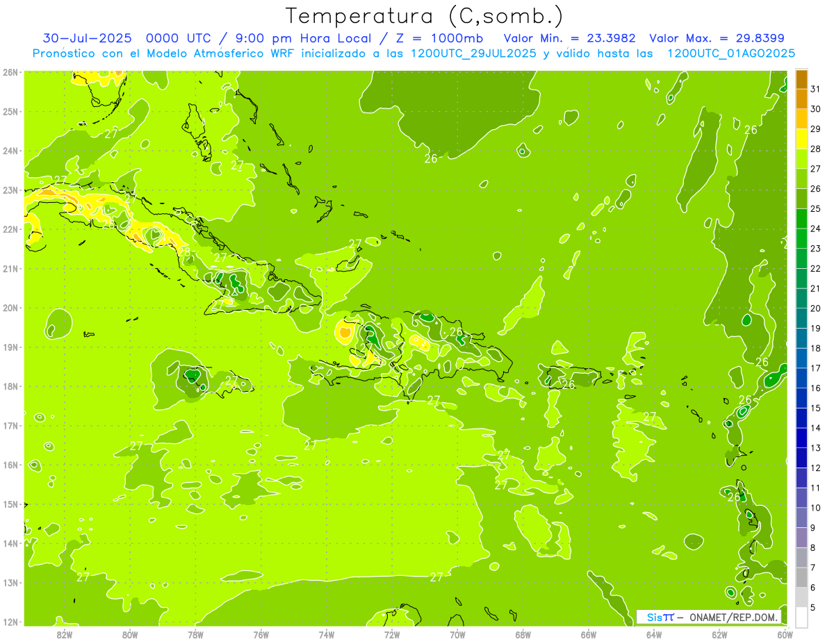This screenshot has height=644, width=834.
Task: Click the '1200UTC_01AGO2025' validity timestamp
Action: pos(731,53)
